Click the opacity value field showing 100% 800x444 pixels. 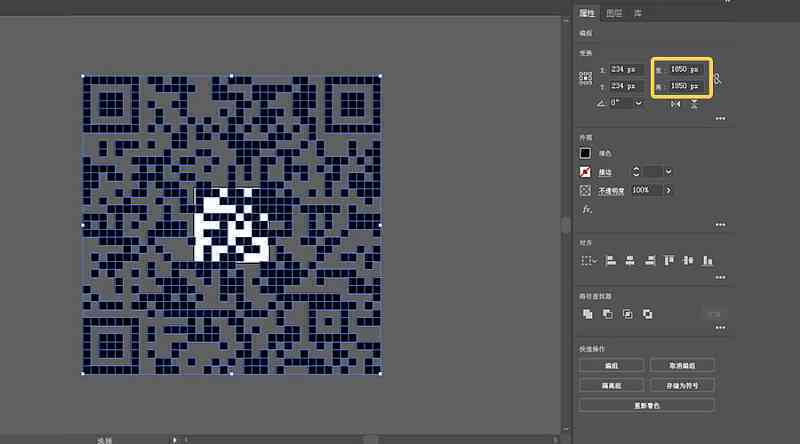(646, 190)
